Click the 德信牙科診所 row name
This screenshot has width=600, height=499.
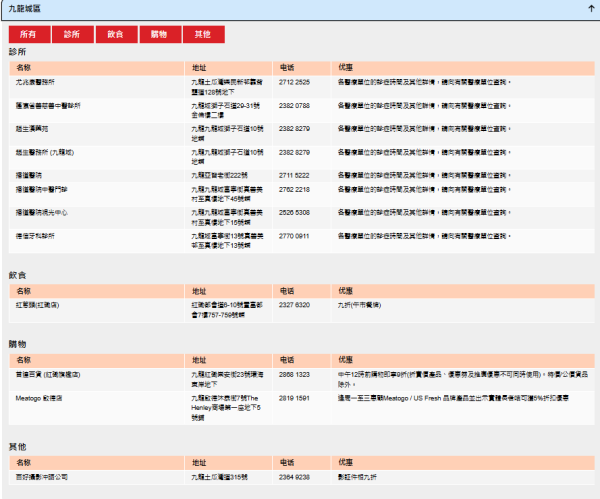[x=35, y=236]
